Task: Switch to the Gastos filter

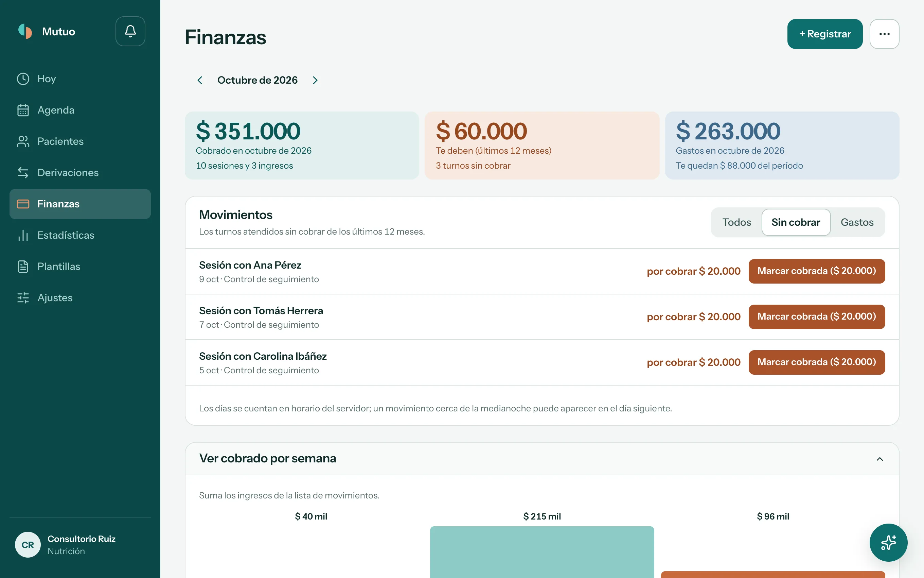Action: point(857,222)
